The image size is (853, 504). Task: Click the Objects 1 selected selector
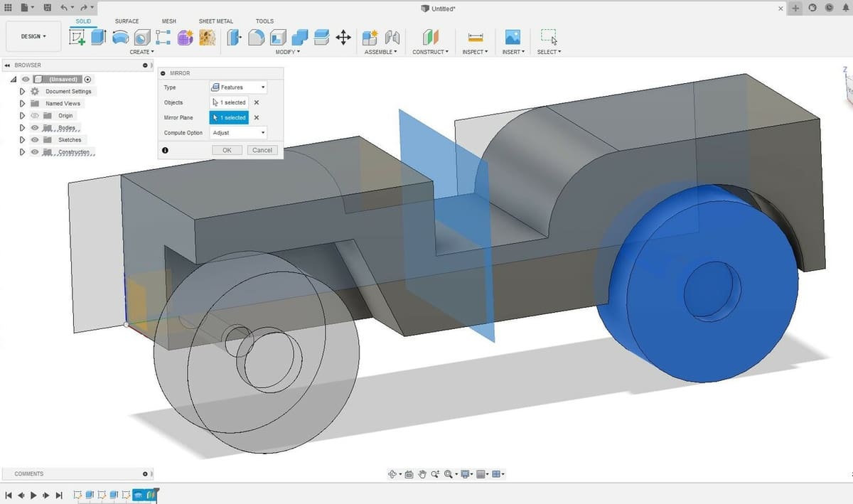click(229, 102)
